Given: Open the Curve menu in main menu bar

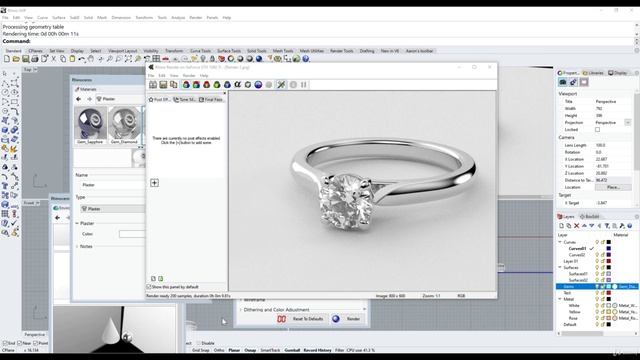Looking at the screenshot, I should click(42, 18).
